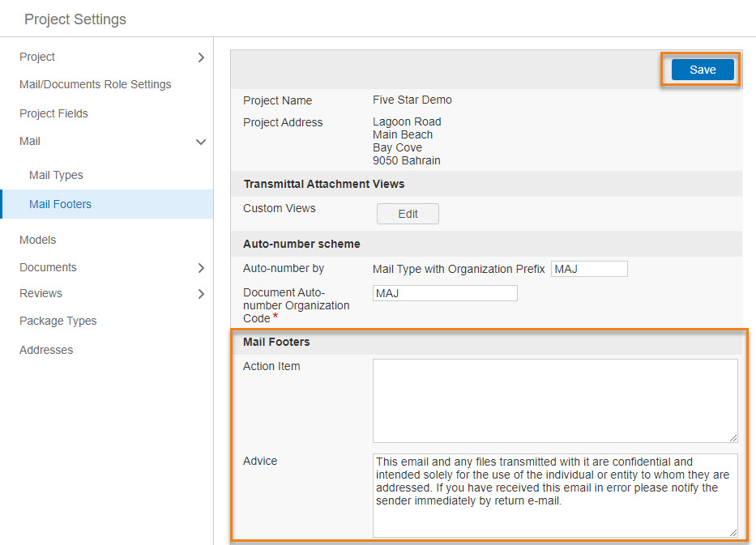The image size is (756, 545).
Task: Open Package Types settings
Action: pos(58,321)
